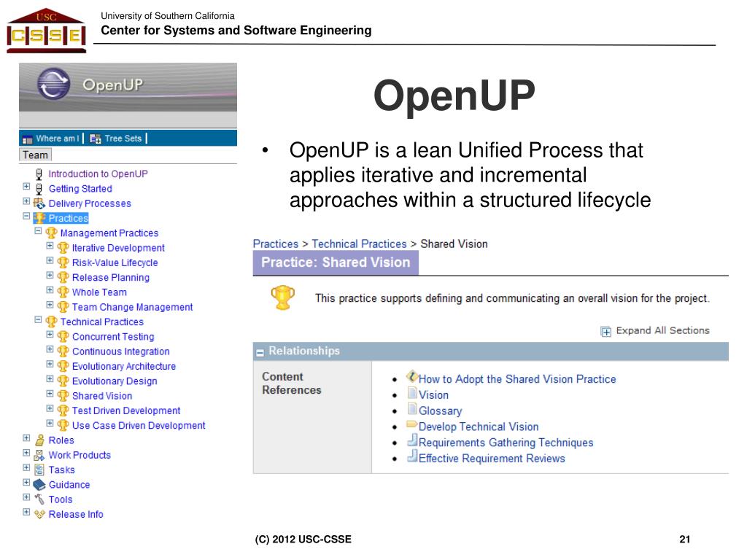Expand the Getting Started node
This screenshot has height=560, width=747.
pyautogui.click(x=26, y=186)
